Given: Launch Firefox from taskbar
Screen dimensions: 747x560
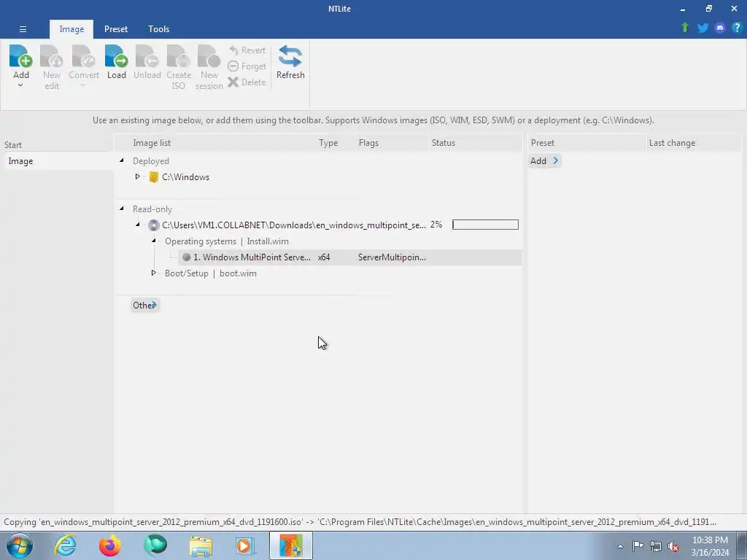Looking at the screenshot, I should point(110,545).
